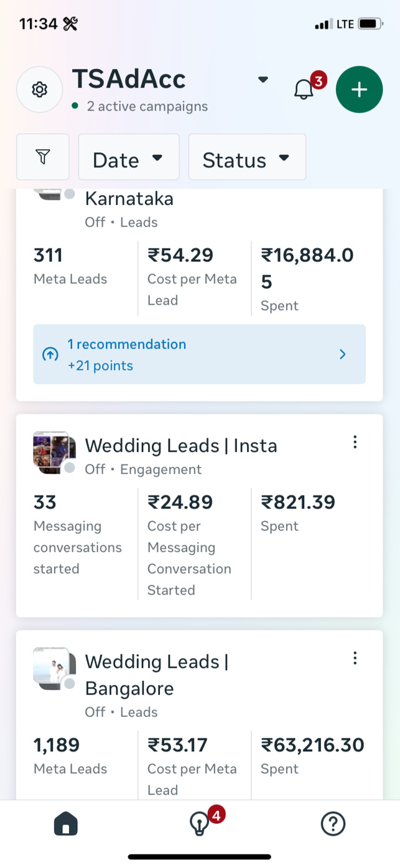This screenshot has width=400, height=868.
Task: Open help question mark icon
Action: (x=333, y=824)
